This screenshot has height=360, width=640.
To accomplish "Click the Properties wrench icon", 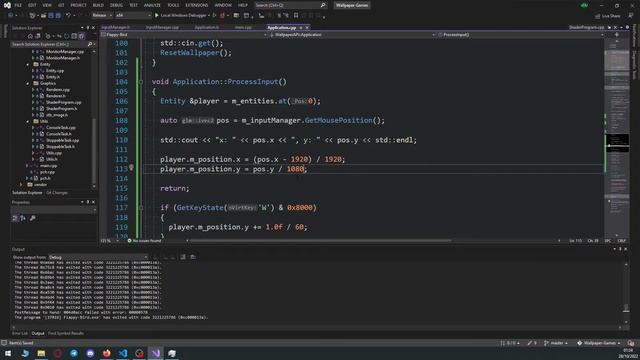I will pyautogui.click(x=33, y=218).
